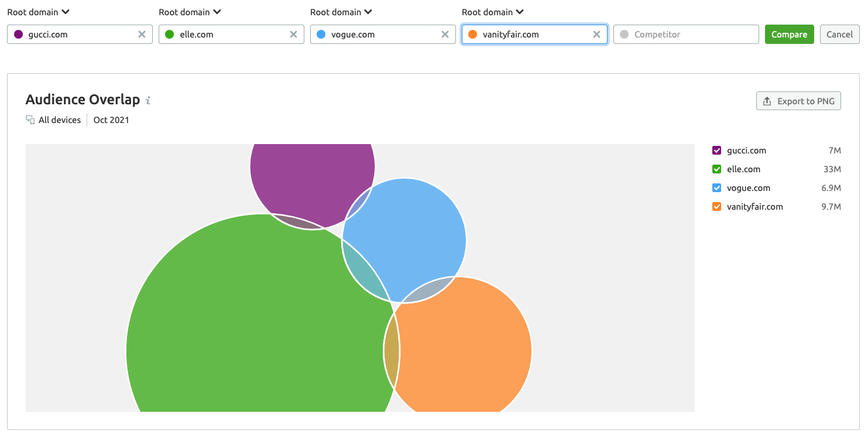Click the Audience Overlap info icon
This screenshot has height=437, width=868.
point(148,101)
